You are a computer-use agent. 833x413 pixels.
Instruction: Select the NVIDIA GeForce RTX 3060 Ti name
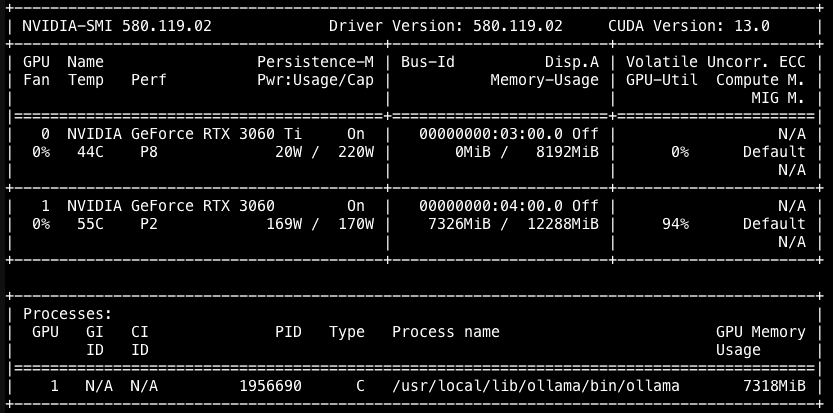[184, 134]
